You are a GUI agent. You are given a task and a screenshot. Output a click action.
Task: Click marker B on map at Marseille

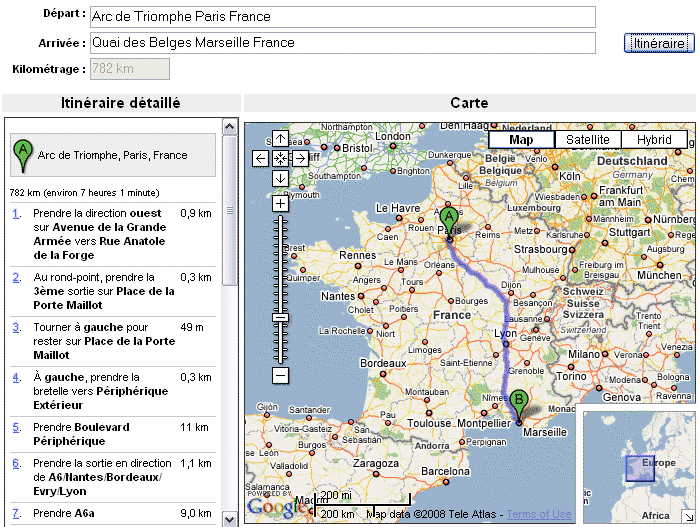coord(519,402)
